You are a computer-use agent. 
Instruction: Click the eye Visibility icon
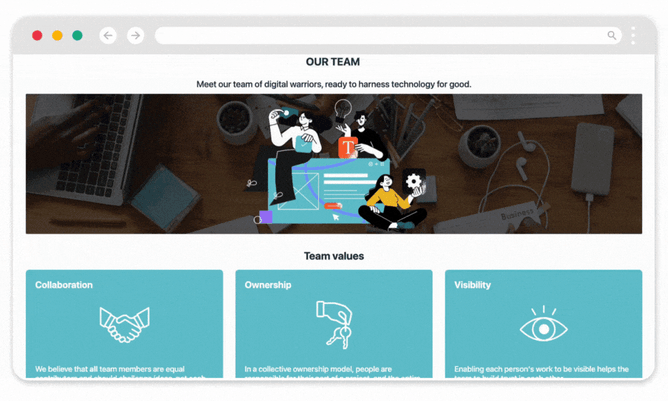click(544, 324)
